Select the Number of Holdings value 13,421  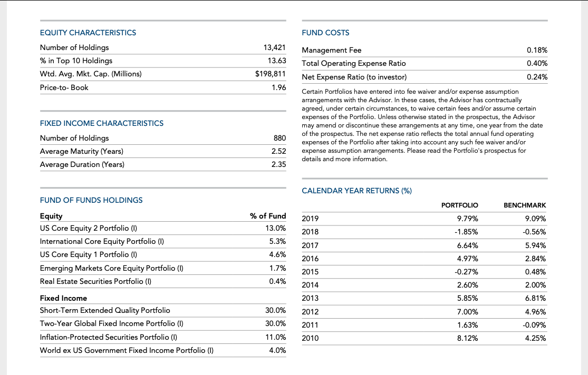274,47
